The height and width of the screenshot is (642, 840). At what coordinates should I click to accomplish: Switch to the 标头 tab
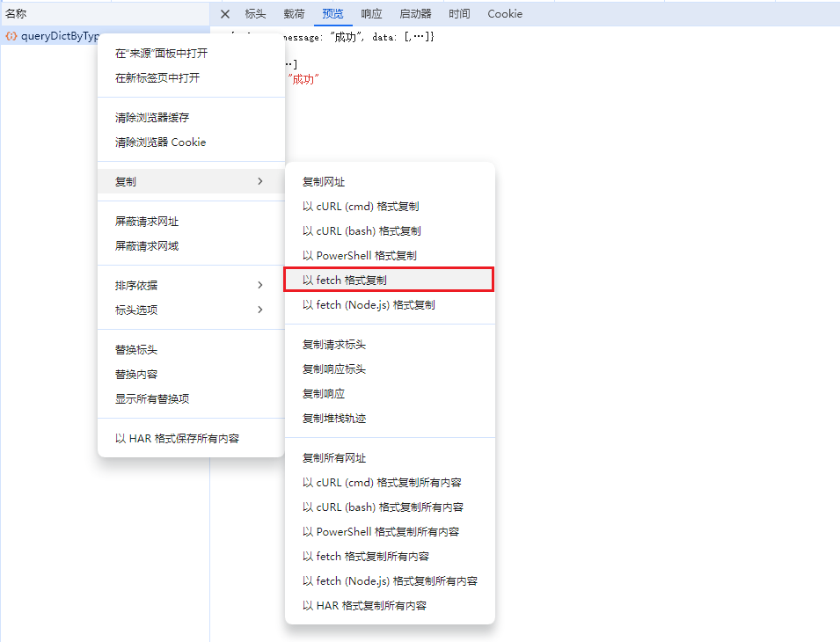coord(255,14)
